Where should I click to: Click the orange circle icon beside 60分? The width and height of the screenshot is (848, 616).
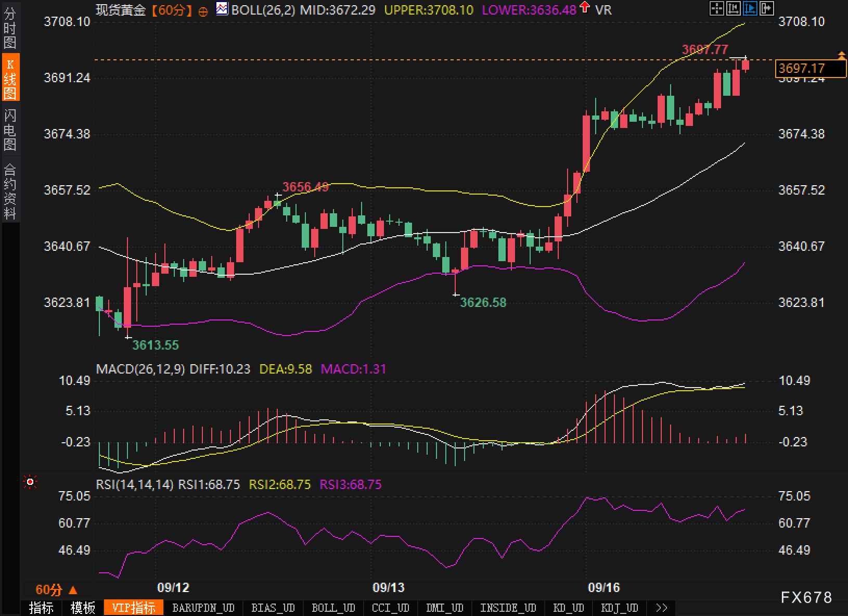tap(203, 11)
